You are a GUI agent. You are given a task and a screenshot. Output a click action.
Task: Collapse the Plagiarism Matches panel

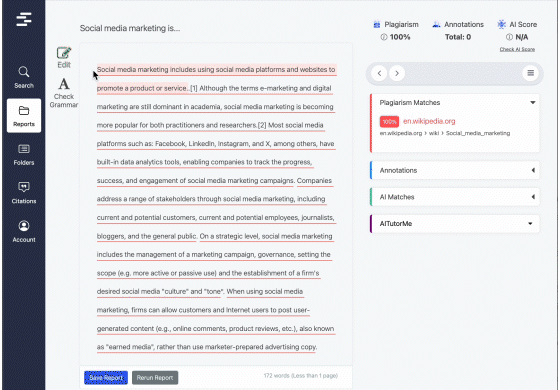532,102
